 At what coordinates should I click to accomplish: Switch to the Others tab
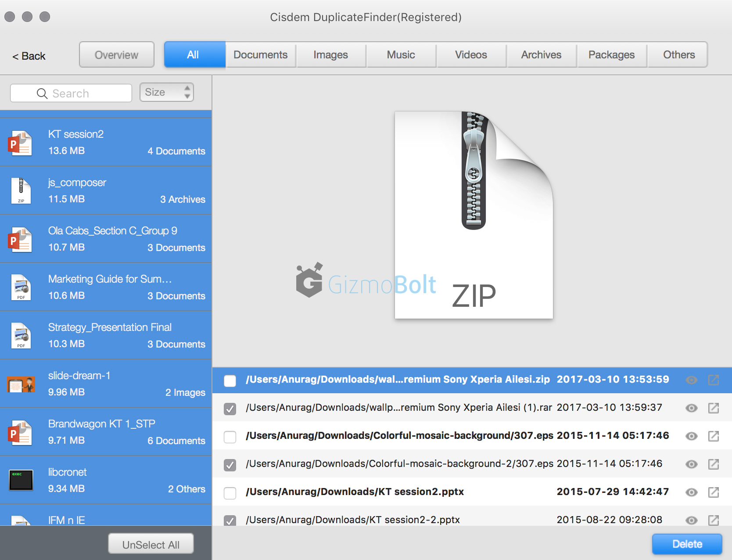tap(678, 54)
